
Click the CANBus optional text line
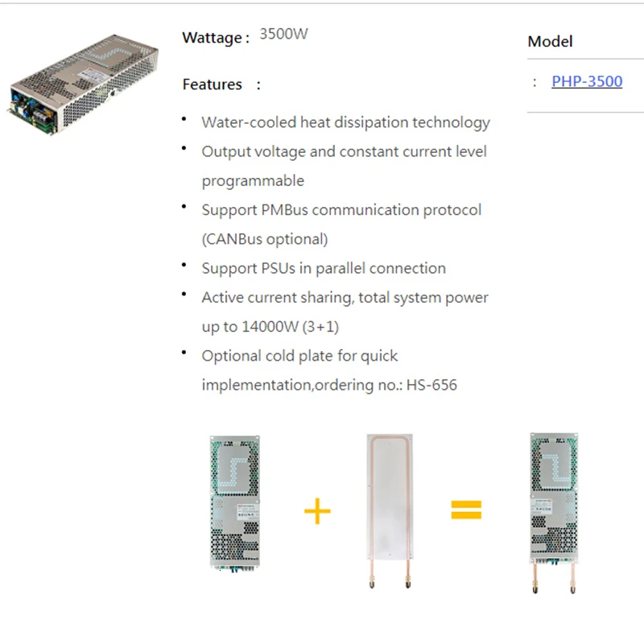click(x=265, y=239)
